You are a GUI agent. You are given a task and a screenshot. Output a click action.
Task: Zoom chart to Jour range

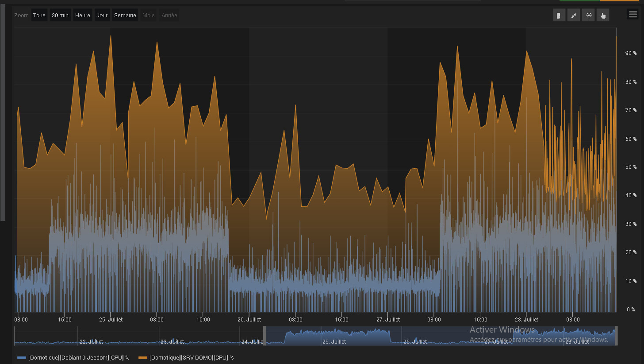click(x=102, y=15)
